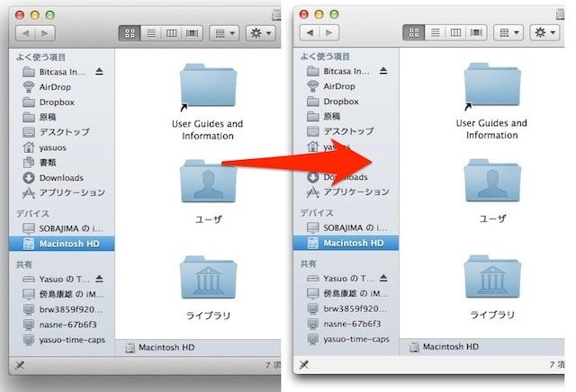Go forward in left Finder window

pyautogui.click(x=45, y=33)
